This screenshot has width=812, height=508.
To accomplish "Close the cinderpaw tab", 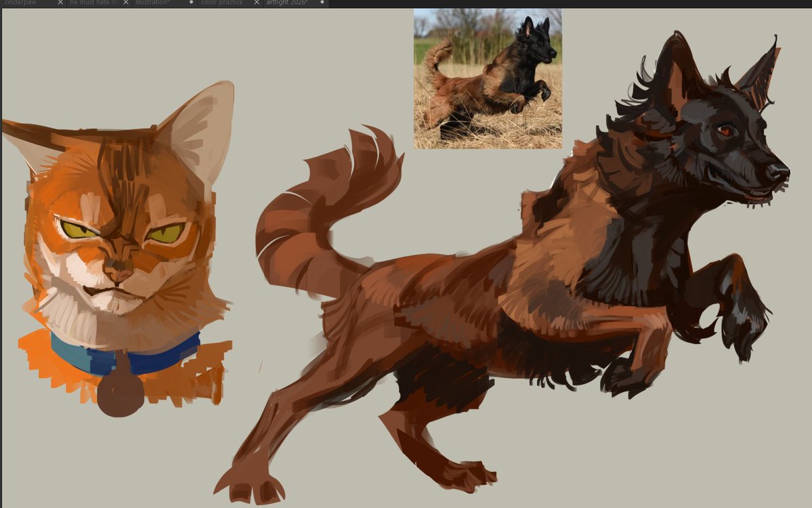I will (60, 3).
